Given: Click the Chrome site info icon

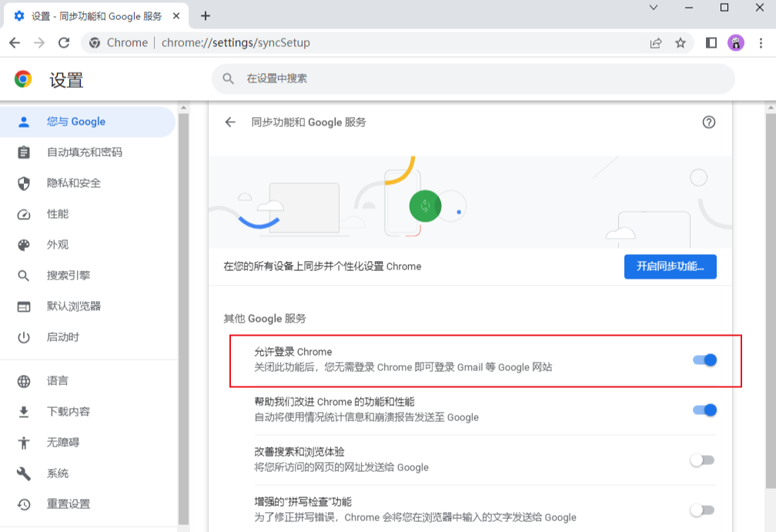Looking at the screenshot, I should 95,43.
